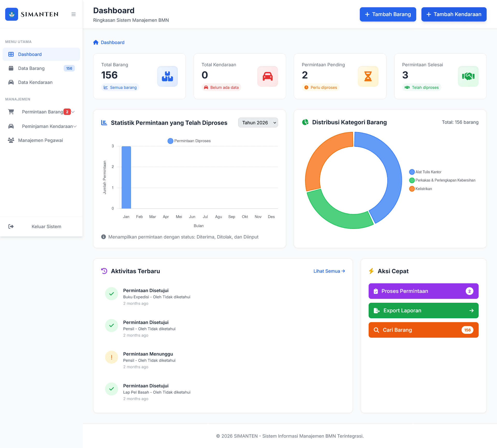Image resolution: width=497 pixels, height=448 pixels.
Task: Open Data Barang menu item
Action: (31, 68)
